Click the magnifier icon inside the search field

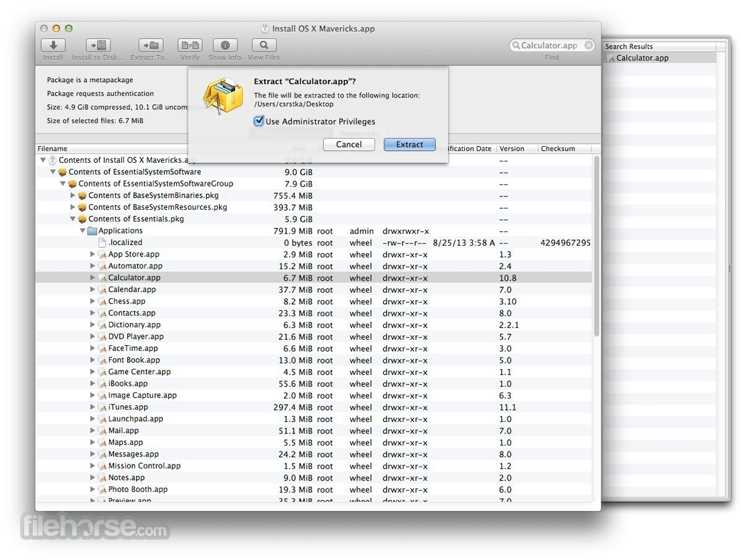(515, 45)
